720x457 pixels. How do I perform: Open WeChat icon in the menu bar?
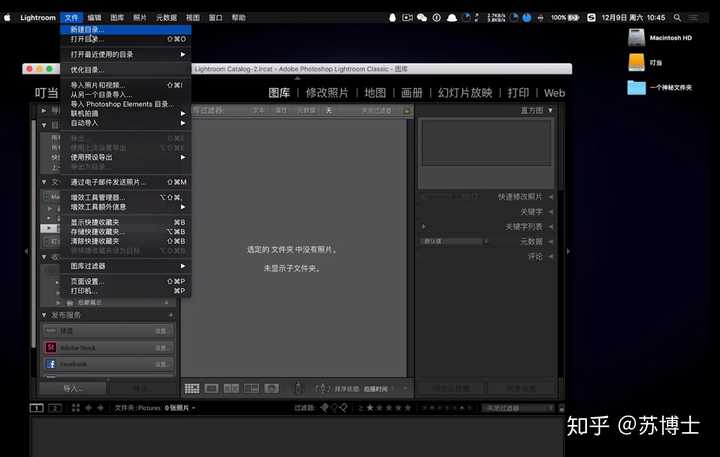[x=422, y=17]
